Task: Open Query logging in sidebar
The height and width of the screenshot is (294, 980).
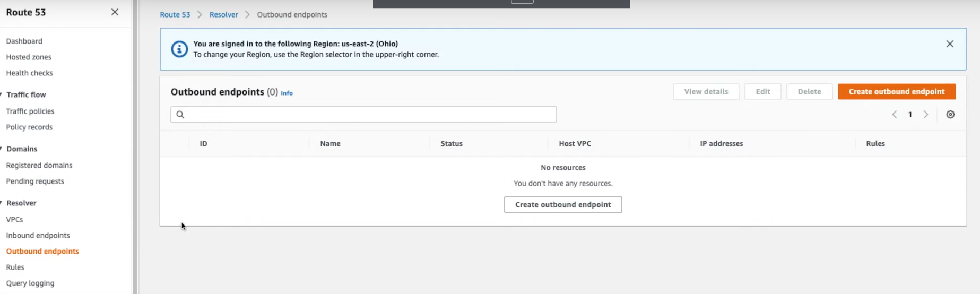Action: point(30,283)
